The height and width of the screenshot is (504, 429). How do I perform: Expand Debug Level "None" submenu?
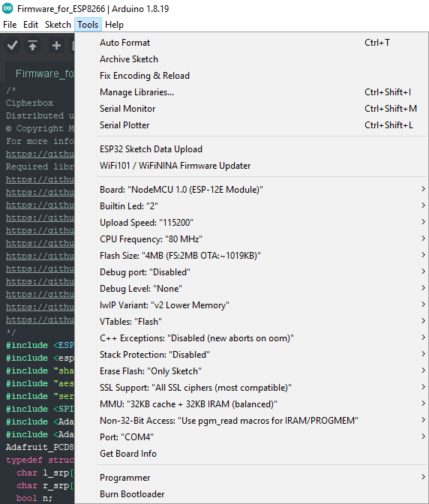[251, 289]
